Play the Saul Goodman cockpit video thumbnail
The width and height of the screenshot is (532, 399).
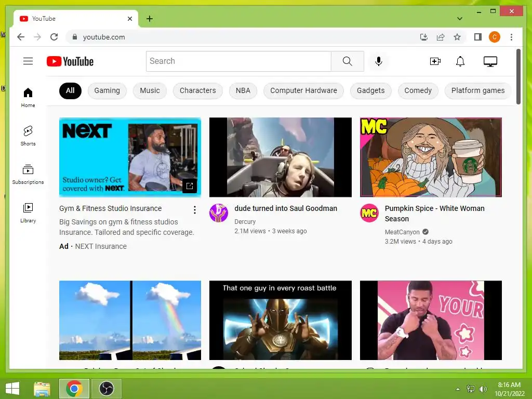tap(280, 157)
